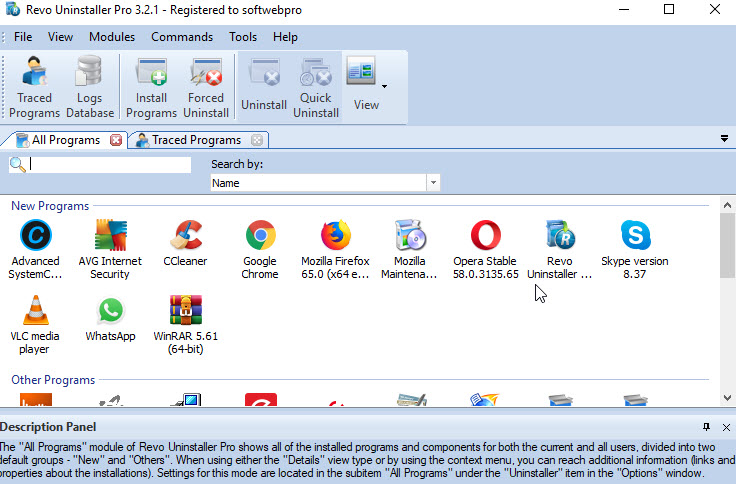Click the magnifier search icon
736x484 pixels.
pyautogui.click(x=17, y=164)
